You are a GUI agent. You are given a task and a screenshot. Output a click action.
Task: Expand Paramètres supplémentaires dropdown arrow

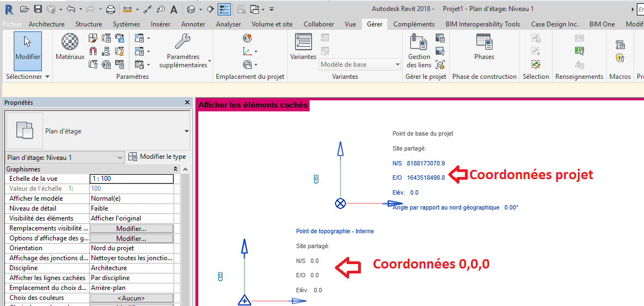[209, 61]
